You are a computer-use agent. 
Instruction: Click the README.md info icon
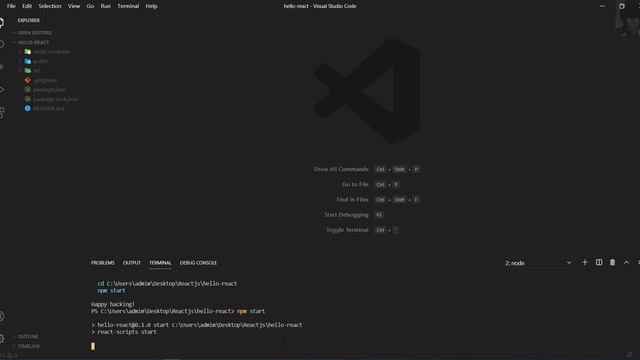coord(28,109)
